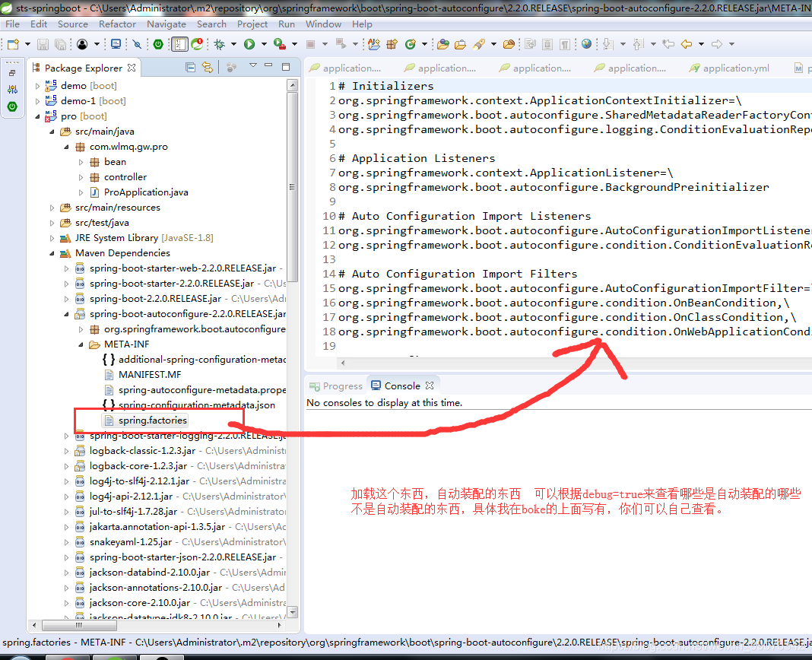Click the Save All toolbar icon
This screenshot has height=660, width=812.
pyautogui.click(x=59, y=44)
